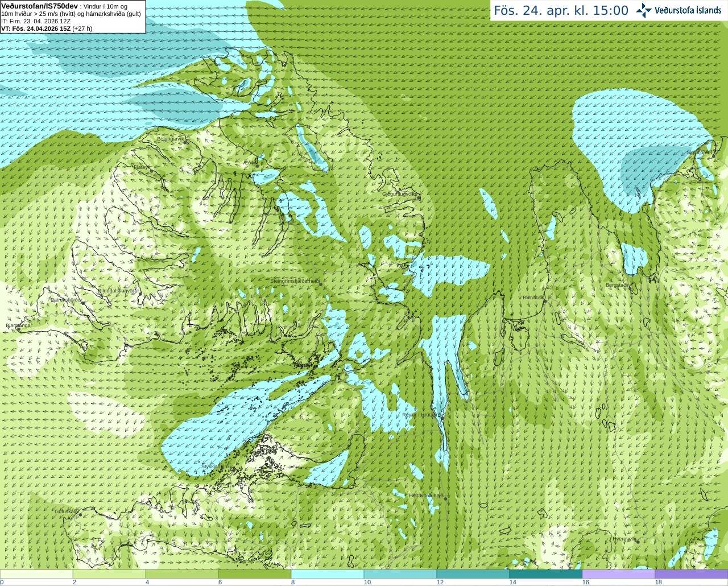Click the Veðurstofan/IS750dev model title
728x586 pixels.
(x=39, y=6)
